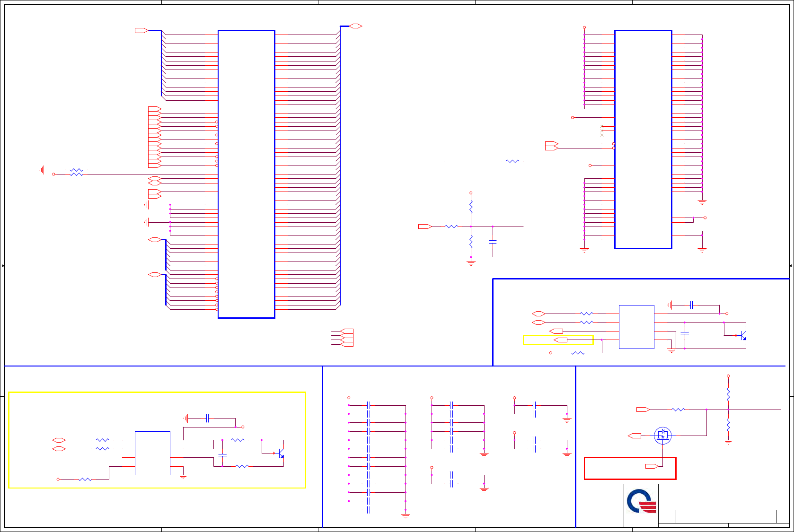This screenshot has width=794, height=532.
Task: Select the input port before the MOSFET circuit resistor
Action: click(643, 410)
